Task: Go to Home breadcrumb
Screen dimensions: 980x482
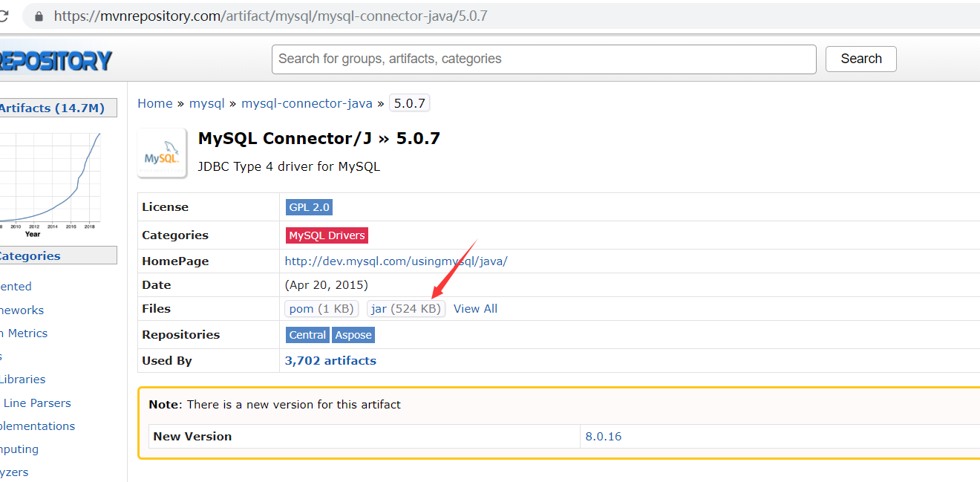Action: (x=154, y=103)
